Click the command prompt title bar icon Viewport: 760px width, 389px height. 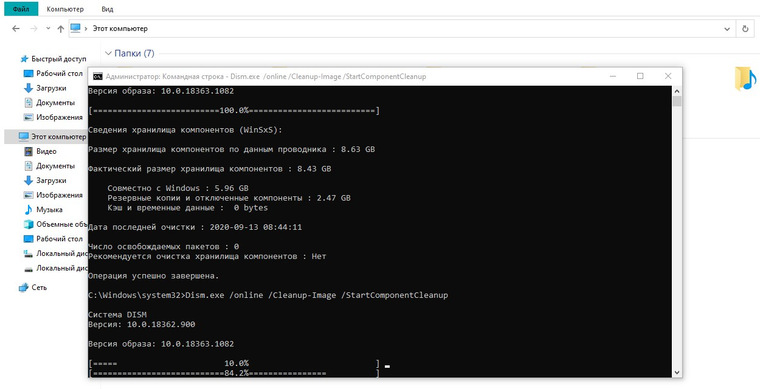pyautogui.click(x=97, y=76)
